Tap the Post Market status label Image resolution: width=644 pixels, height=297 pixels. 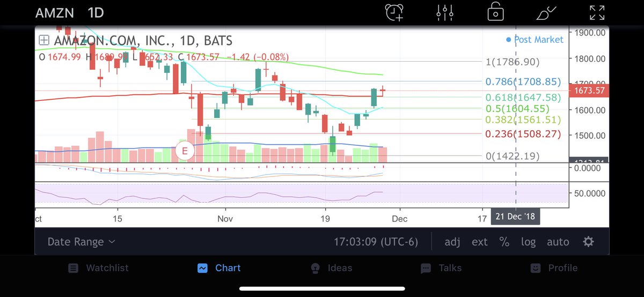(535, 40)
